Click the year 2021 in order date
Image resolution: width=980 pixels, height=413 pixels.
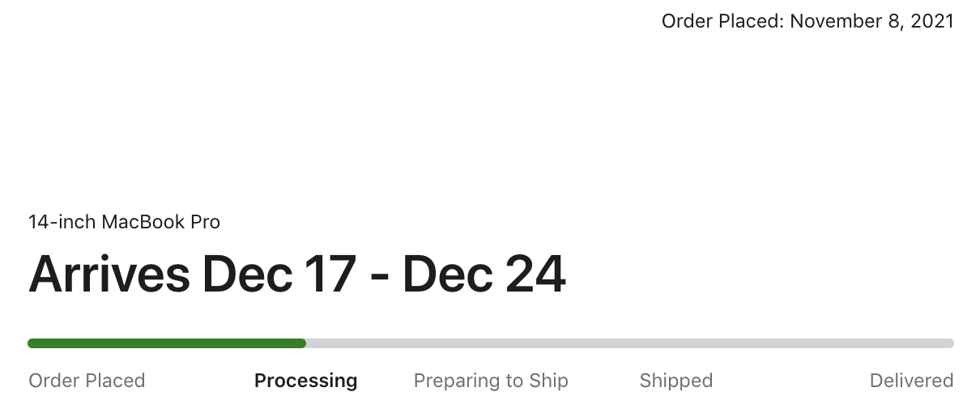932,21
